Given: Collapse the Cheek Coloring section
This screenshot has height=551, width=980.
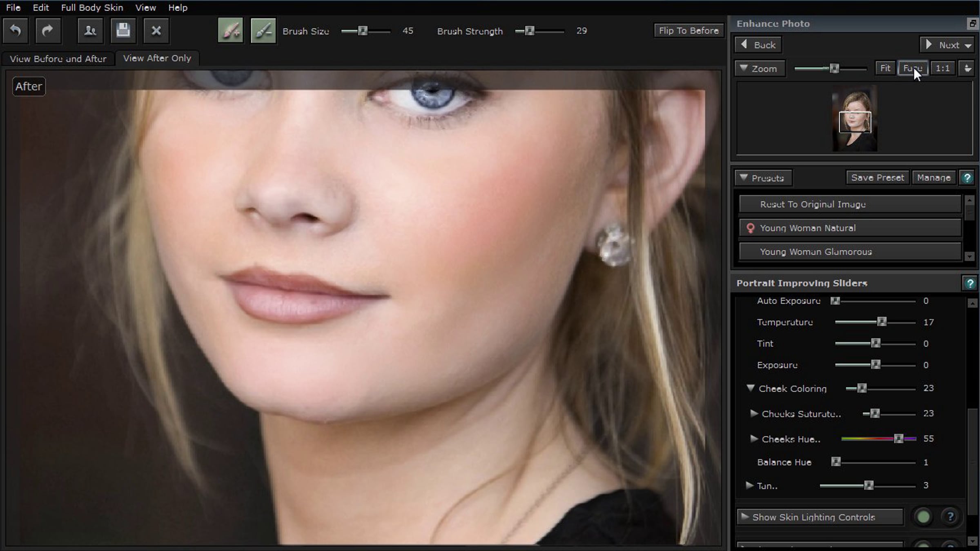Looking at the screenshot, I should 751,388.
